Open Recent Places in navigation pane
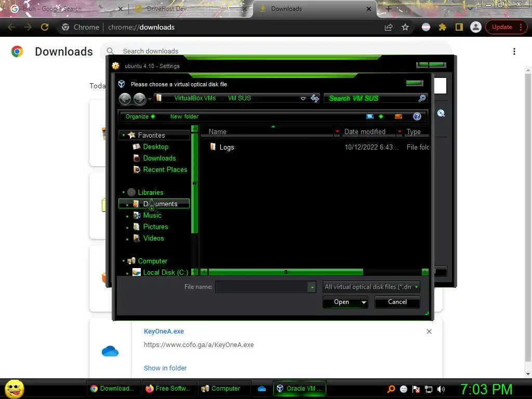The height and width of the screenshot is (399, 532). [x=165, y=170]
